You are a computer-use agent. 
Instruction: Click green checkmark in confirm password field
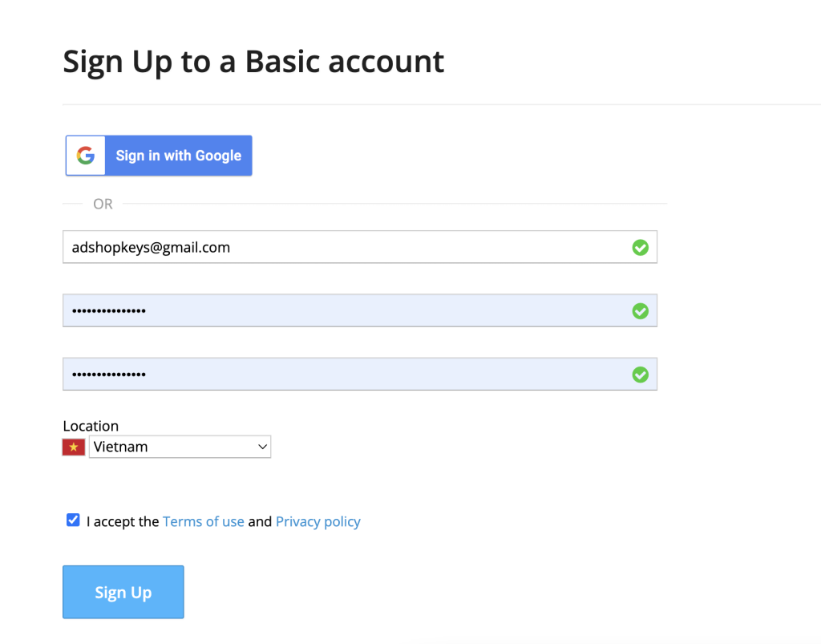click(x=640, y=375)
